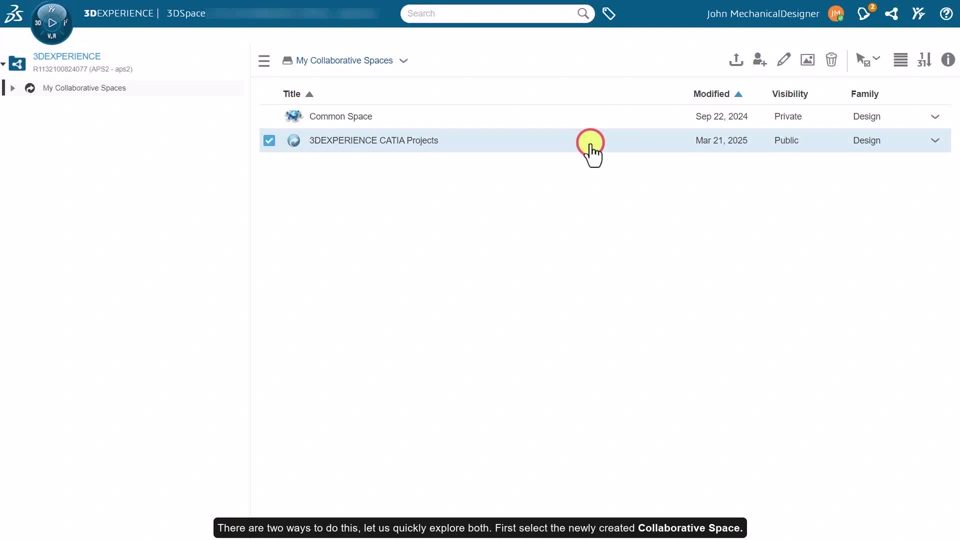Click the 3DEXPERIENCE CATIA Projects globe icon
Image resolution: width=960 pixels, height=540 pixels.
click(x=294, y=140)
